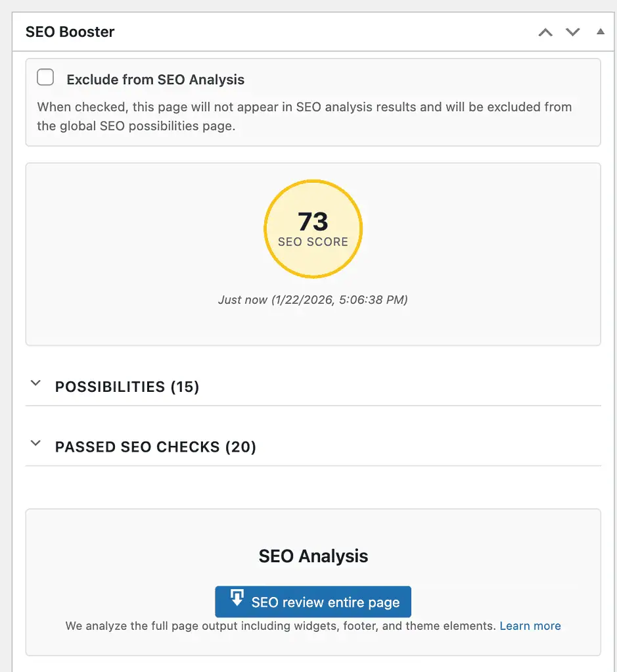
Task: Open the Learn more link
Action: 530,625
